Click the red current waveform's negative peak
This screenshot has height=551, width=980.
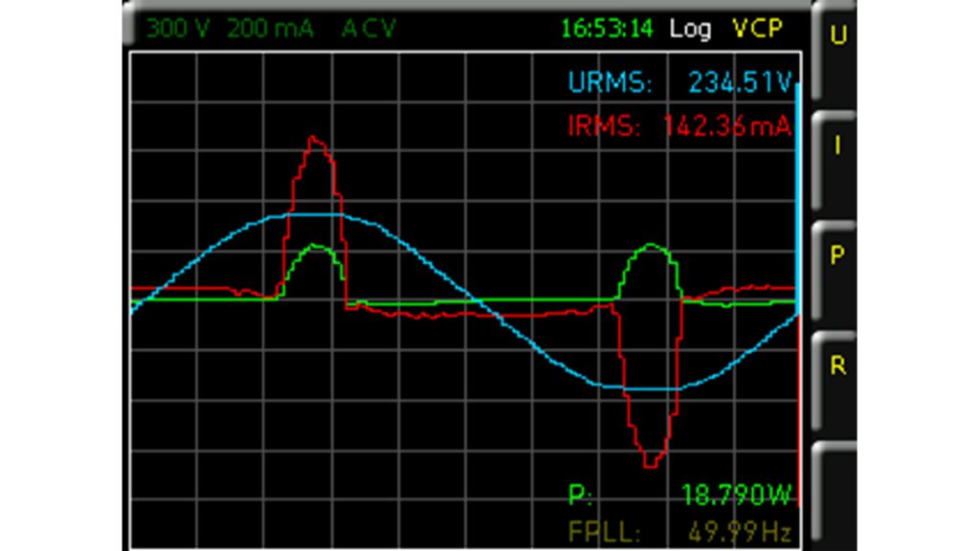pyautogui.click(x=651, y=463)
